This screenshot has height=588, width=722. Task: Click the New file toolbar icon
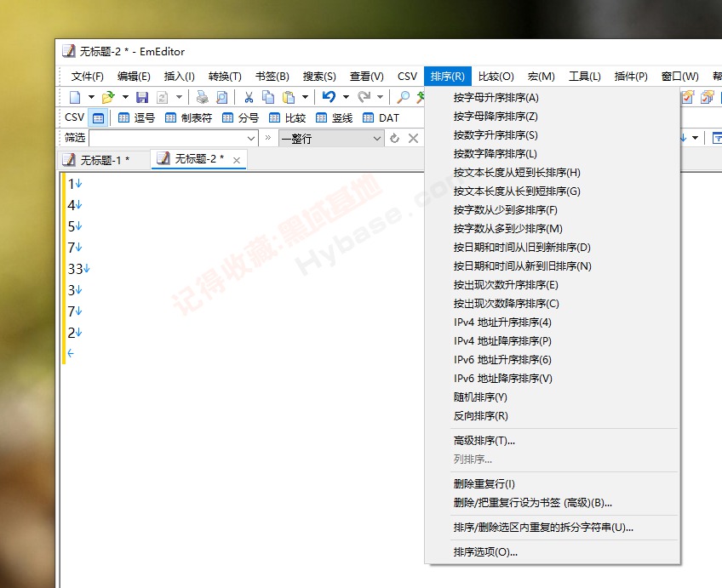pyautogui.click(x=75, y=97)
